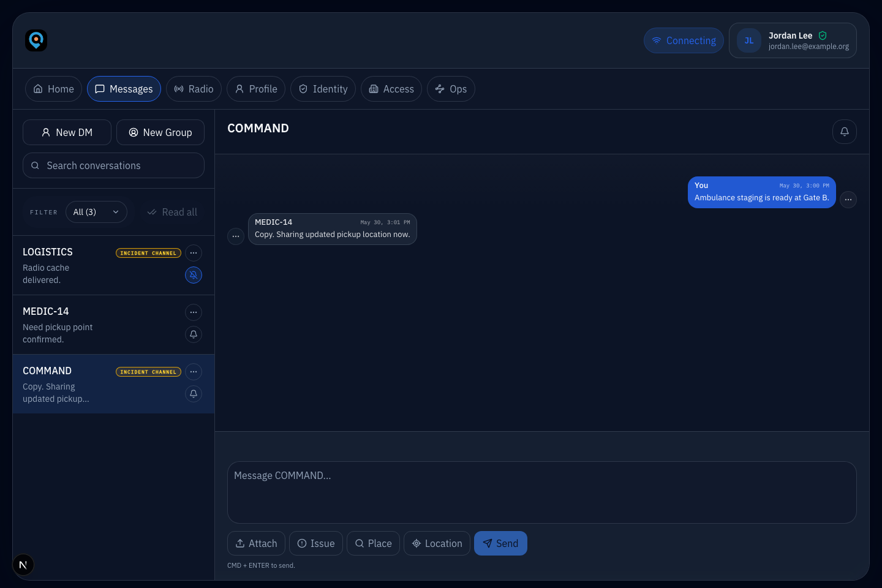Toggle the bell in COMMAND chat header

point(845,132)
